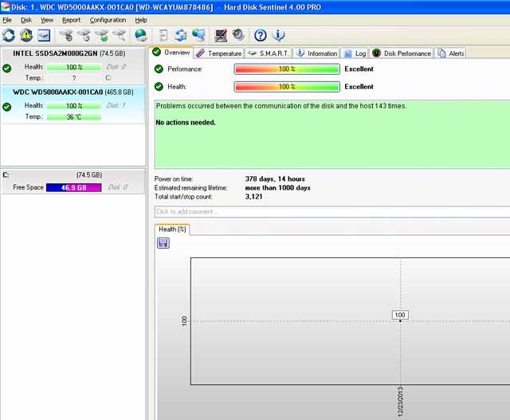Switch to the Temperature tab

tap(219, 53)
